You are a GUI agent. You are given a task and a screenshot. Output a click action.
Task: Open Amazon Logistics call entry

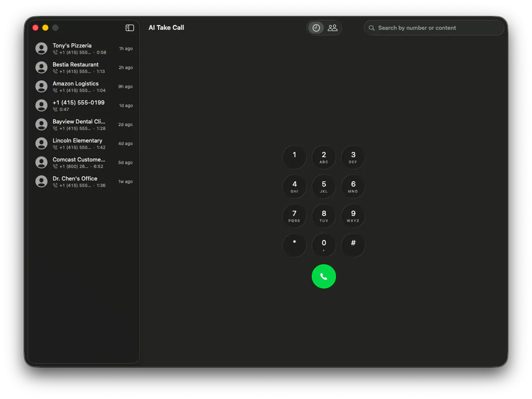(x=84, y=86)
